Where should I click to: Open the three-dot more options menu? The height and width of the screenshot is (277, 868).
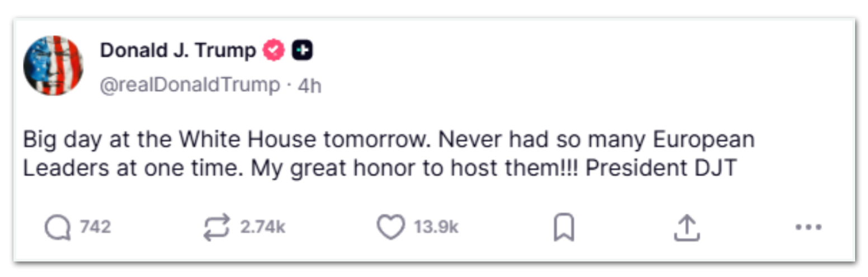[808, 228]
